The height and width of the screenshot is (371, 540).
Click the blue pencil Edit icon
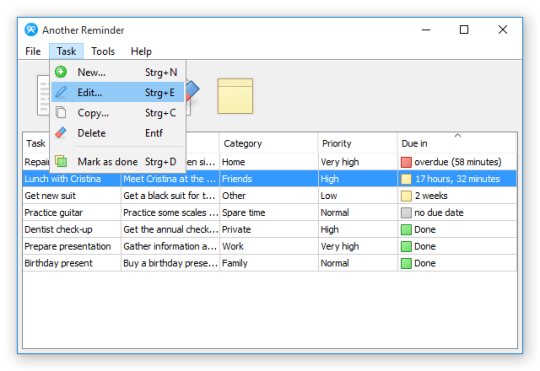coord(61,92)
